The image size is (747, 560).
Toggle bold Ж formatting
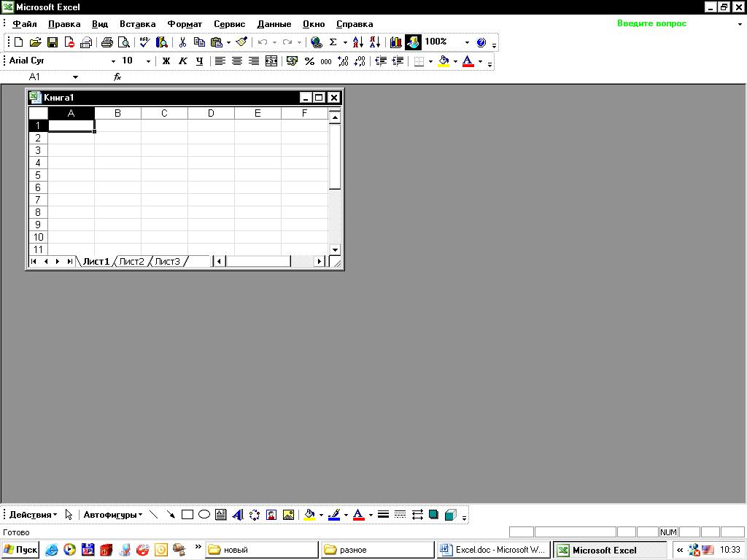point(166,61)
